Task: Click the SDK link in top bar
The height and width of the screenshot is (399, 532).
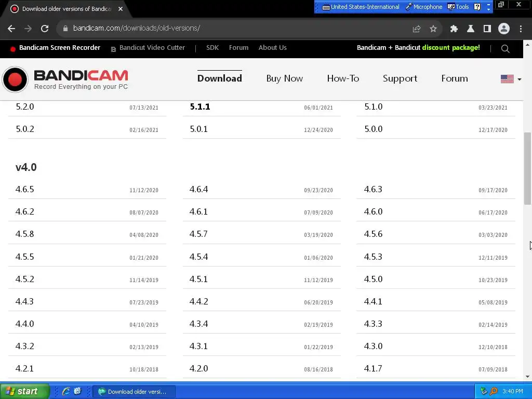Action: click(x=212, y=48)
